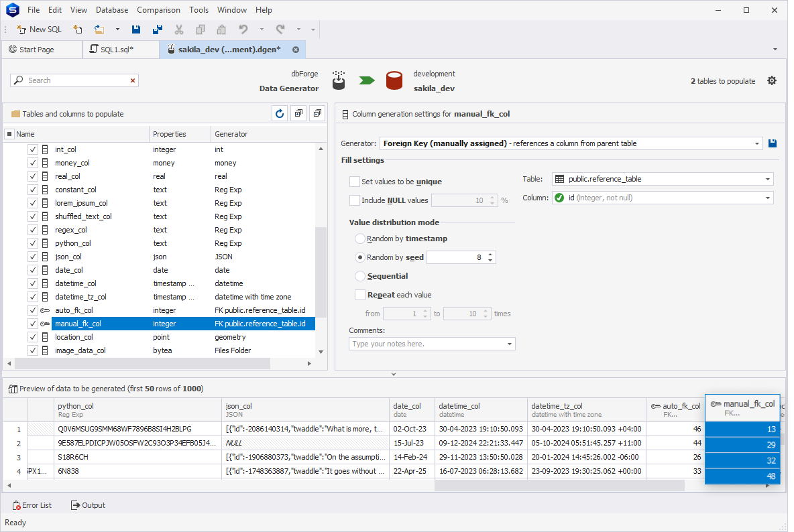
Task: Open the Generator type dropdown
Action: (x=758, y=143)
